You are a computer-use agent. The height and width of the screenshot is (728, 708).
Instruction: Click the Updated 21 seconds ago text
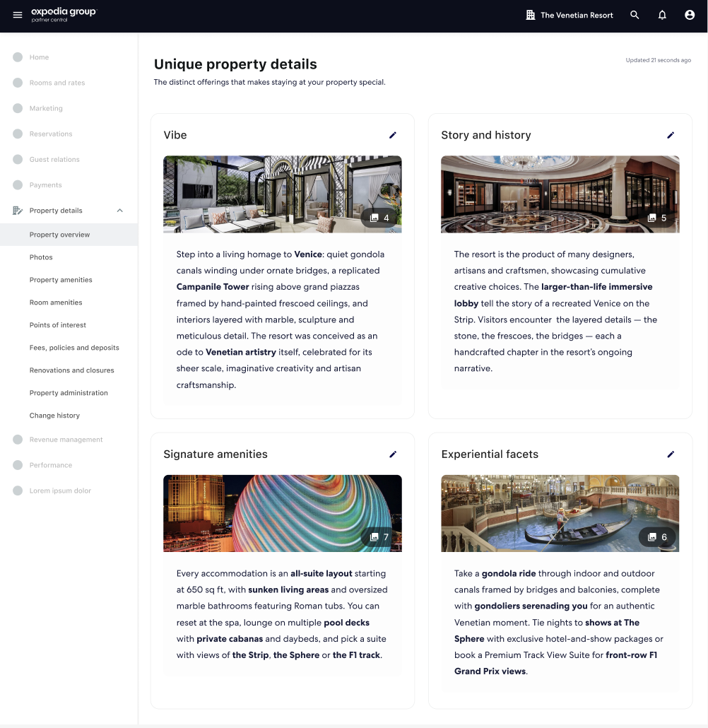(659, 60)
